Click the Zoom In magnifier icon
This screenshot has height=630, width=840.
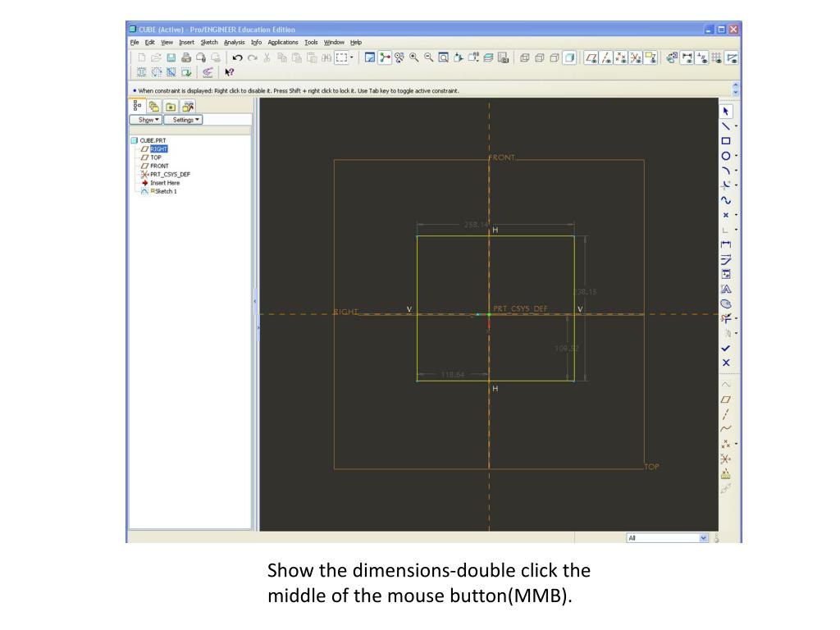(x=414, y=58)
